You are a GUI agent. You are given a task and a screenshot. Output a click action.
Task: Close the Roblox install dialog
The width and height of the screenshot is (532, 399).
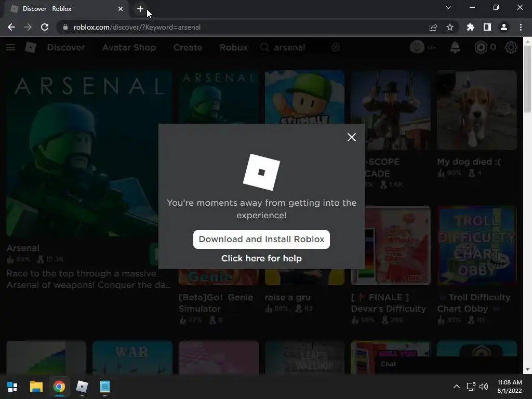click(x=352, y=137)
